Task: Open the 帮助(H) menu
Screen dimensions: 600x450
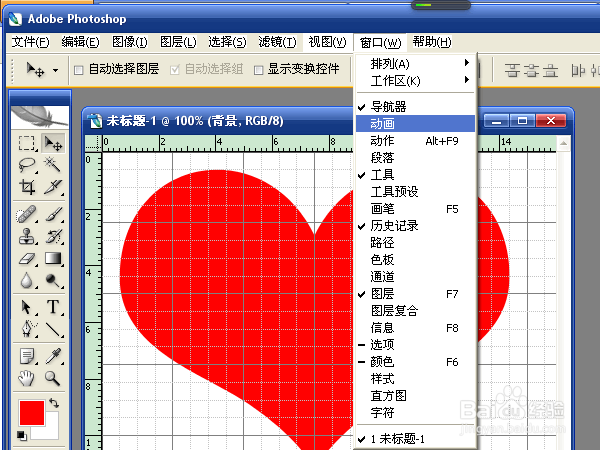Action: tap(432, 42)
